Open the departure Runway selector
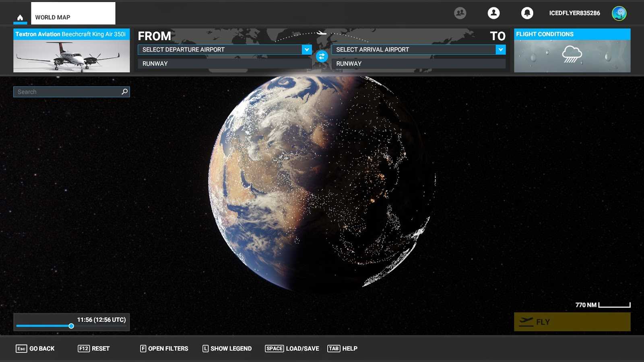644x362 pixels. coord(224,64)
